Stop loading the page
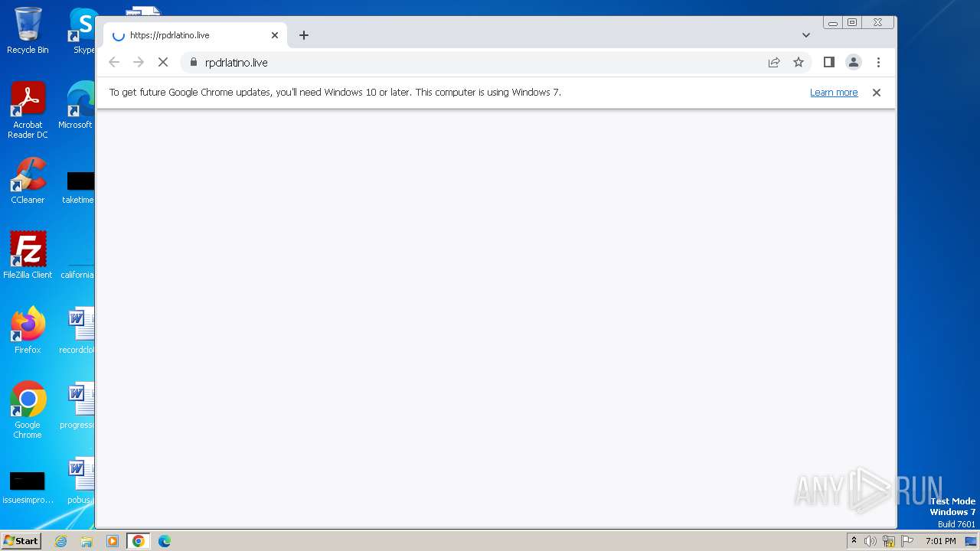This screenshot has width=980, height=551. [x=163, y=63]
